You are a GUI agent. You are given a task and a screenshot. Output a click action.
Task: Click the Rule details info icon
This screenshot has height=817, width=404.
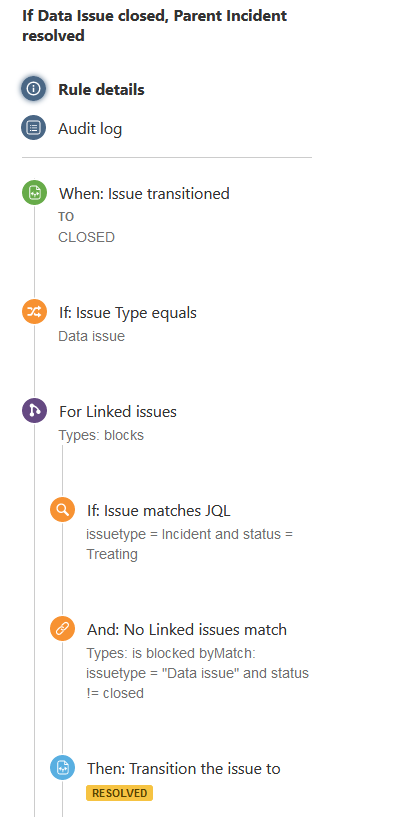[34, 89]
